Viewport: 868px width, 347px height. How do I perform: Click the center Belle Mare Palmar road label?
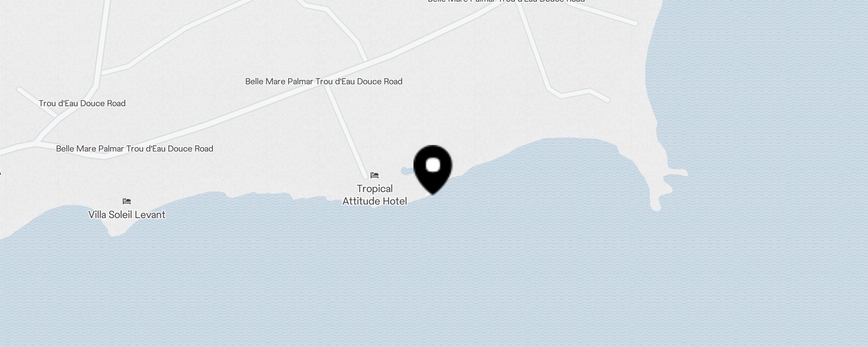pyautogui.click(x=324, y=82)
